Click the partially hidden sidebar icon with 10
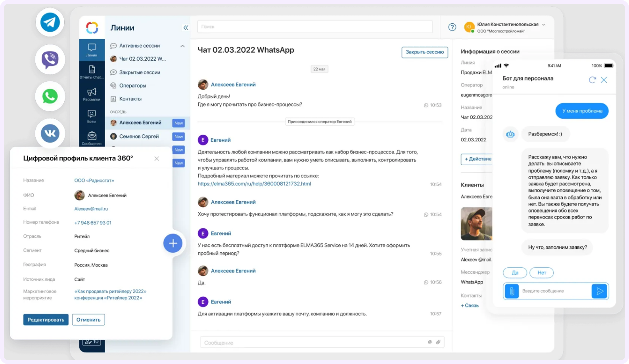This screenshot has height=364, width=629. pyautogui.click(x=92, y=342)
